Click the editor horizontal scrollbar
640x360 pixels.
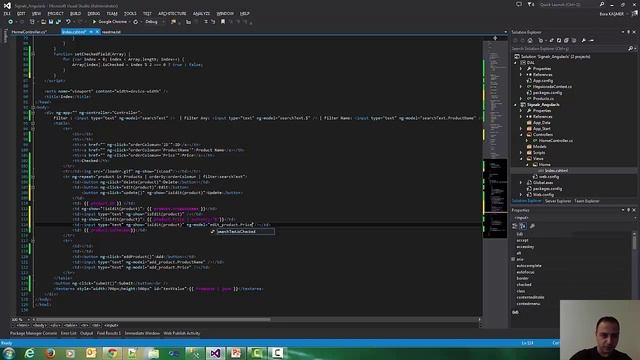tap(153, 319)
